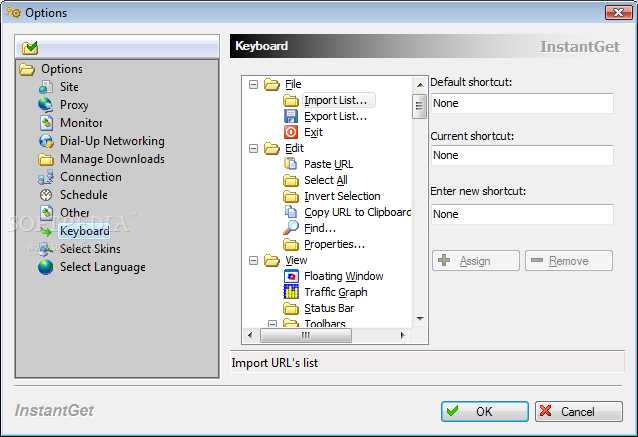
Task: Click the vertical scrollbar thumb in the command tree
Action: tap(420, 106)
